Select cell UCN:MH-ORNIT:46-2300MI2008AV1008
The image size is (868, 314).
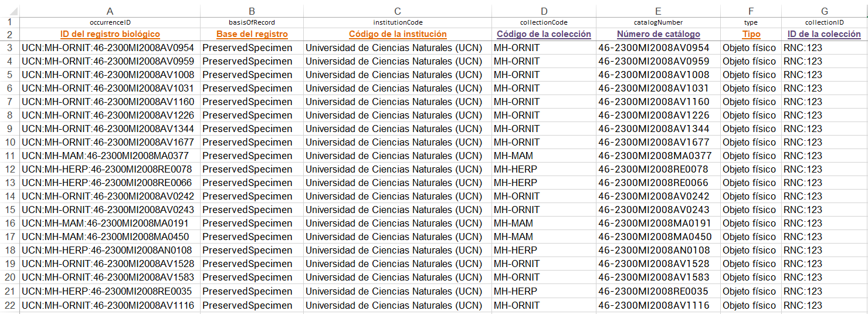[x=110, y=75]
